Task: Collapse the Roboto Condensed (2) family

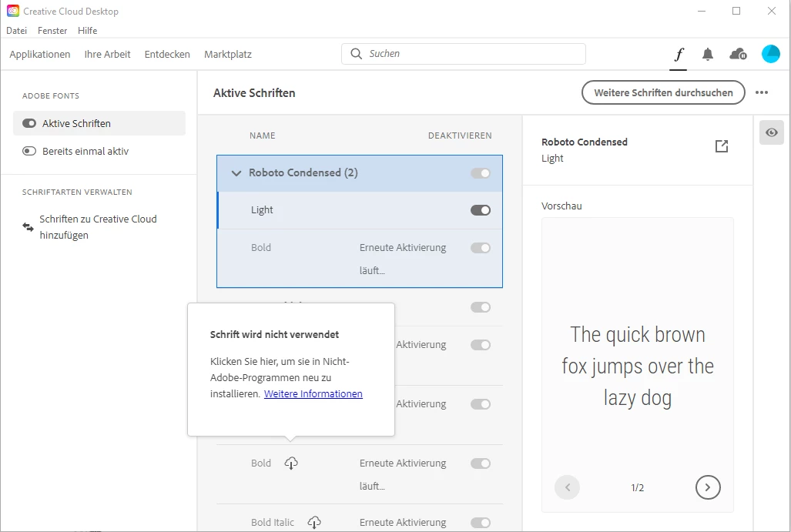Action: coord(236,173)
